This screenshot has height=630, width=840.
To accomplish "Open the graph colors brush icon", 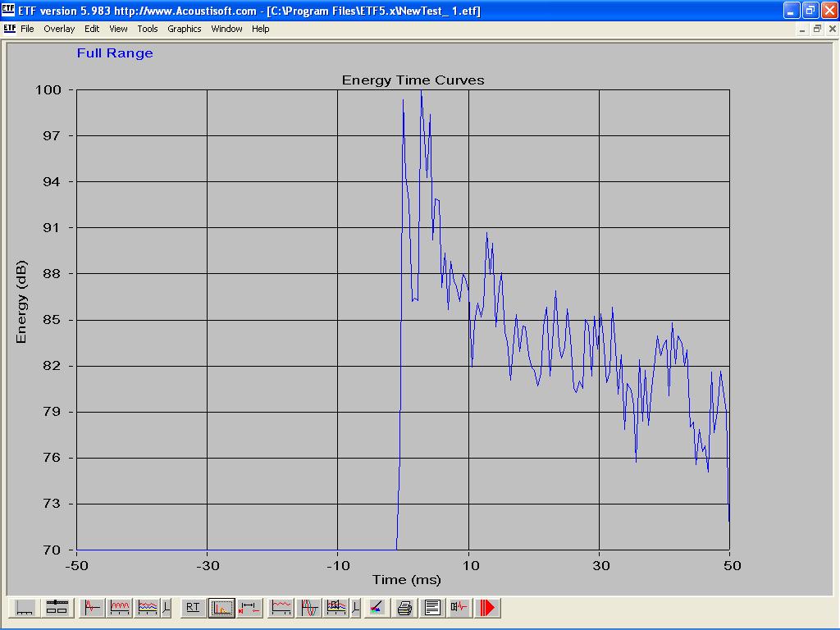I will tap(376, 608).
